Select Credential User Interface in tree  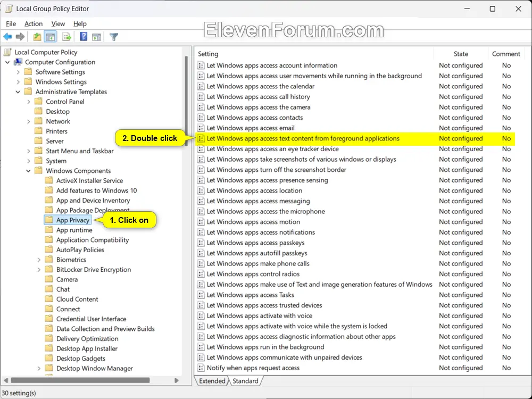tap(91, 319)
